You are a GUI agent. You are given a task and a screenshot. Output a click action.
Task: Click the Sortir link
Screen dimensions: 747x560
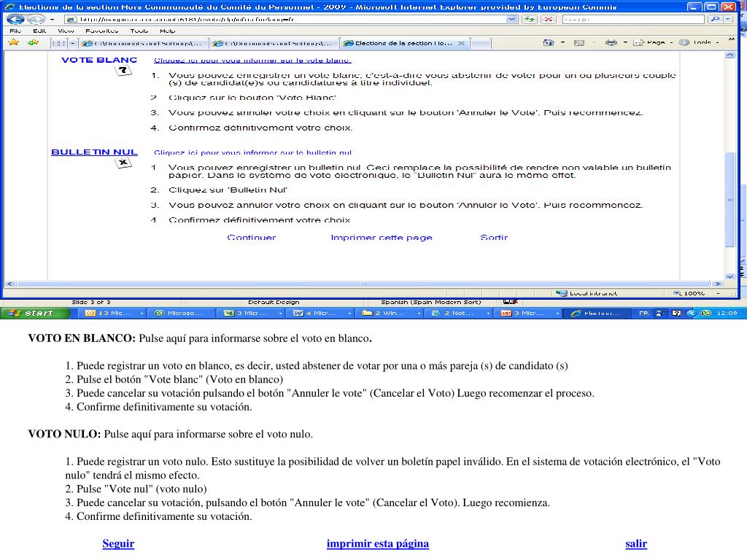(x=494, y=237)
